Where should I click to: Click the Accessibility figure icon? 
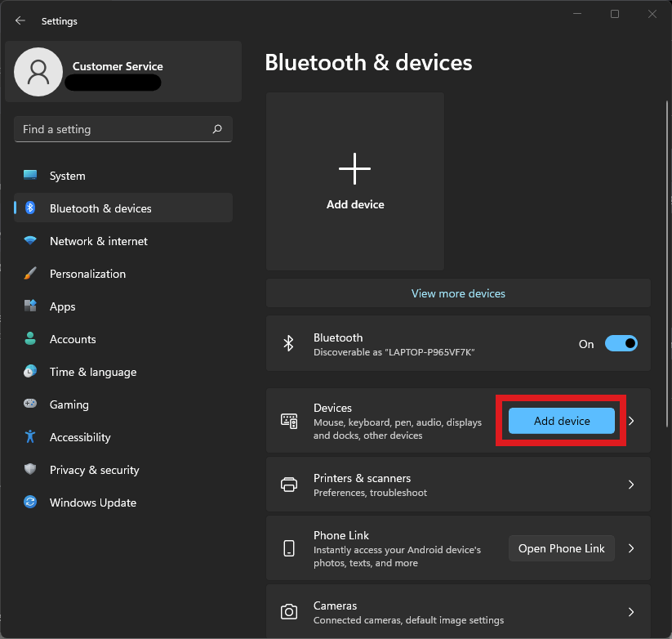pos(30,436)
